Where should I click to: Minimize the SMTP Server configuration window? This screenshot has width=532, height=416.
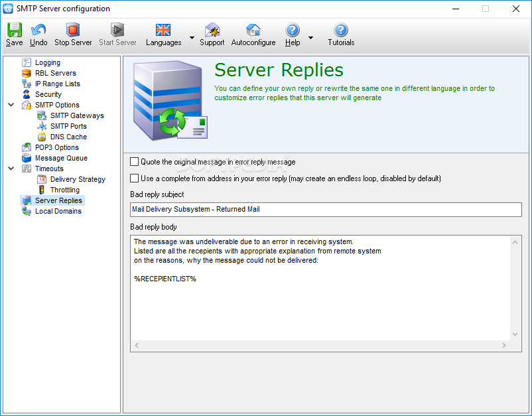pos(456,9)
